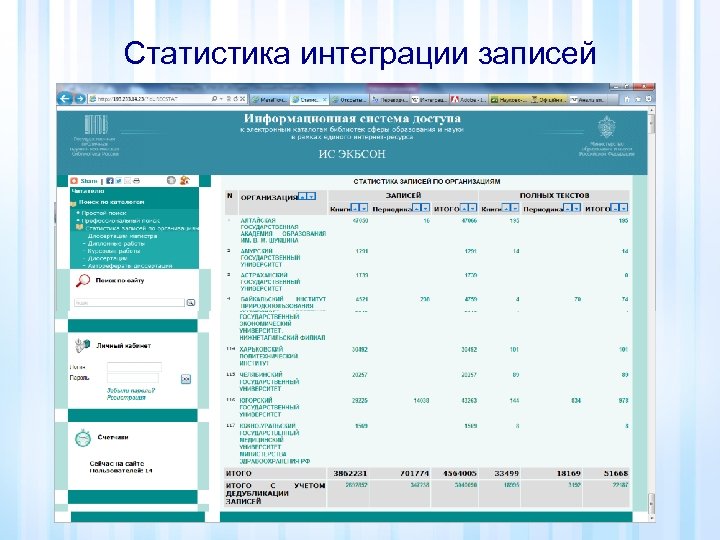
Task: Share page via Facebook icon
Action: 110,181
